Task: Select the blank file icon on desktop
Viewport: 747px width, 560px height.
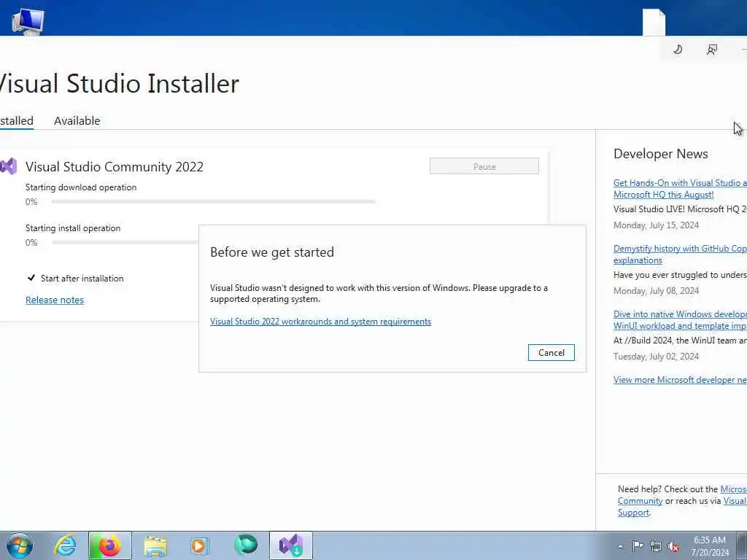Action: pyautogui.click(x=654, y=21)
